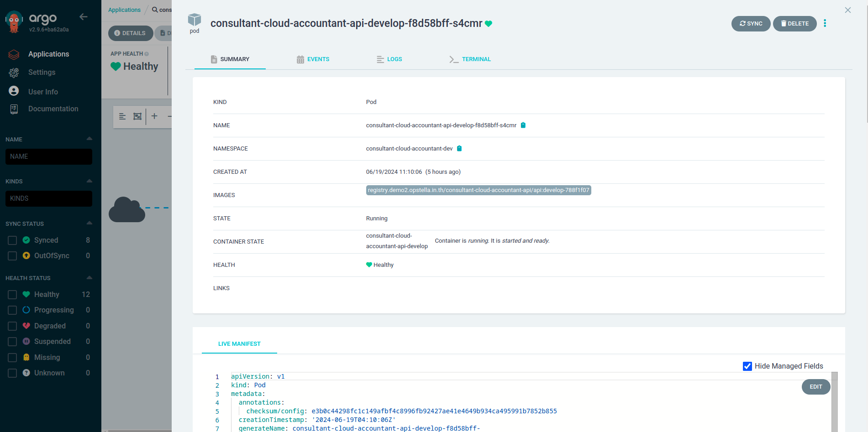Screen dimensions: 868x432
Task: Click the Synced green check icon
Action: coord(26,240)
